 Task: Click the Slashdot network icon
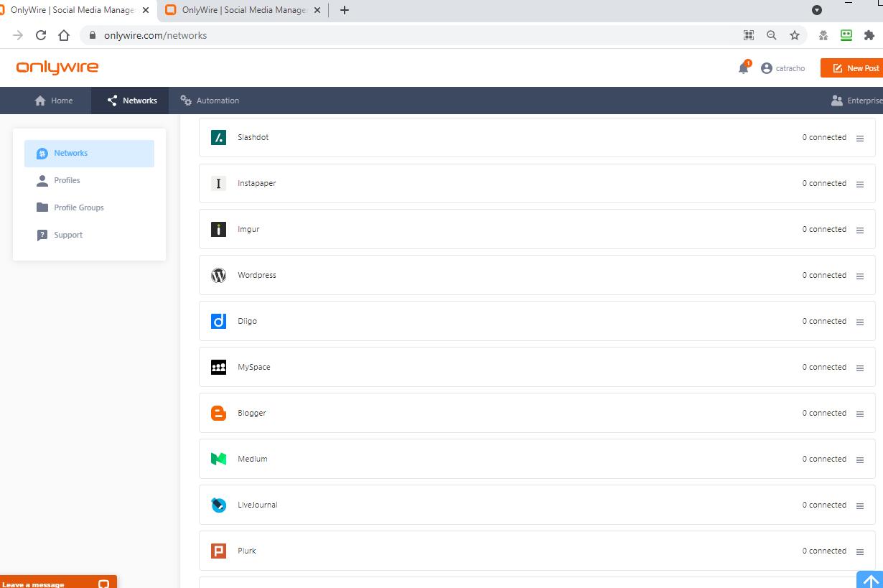tap(218, 137)
